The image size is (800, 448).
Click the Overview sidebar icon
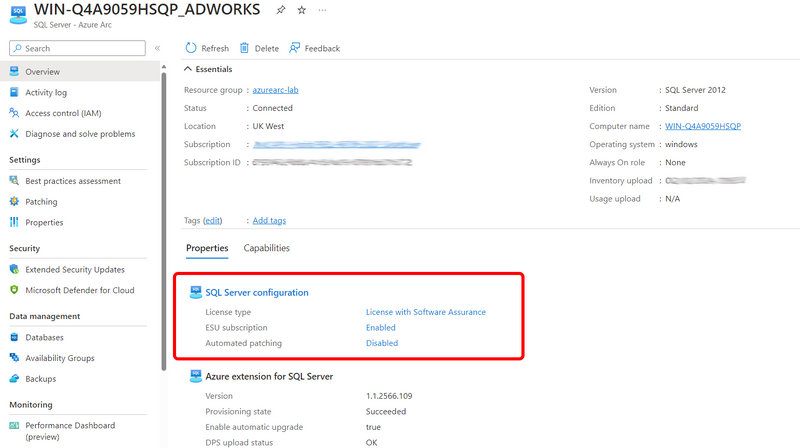[14, 71]
